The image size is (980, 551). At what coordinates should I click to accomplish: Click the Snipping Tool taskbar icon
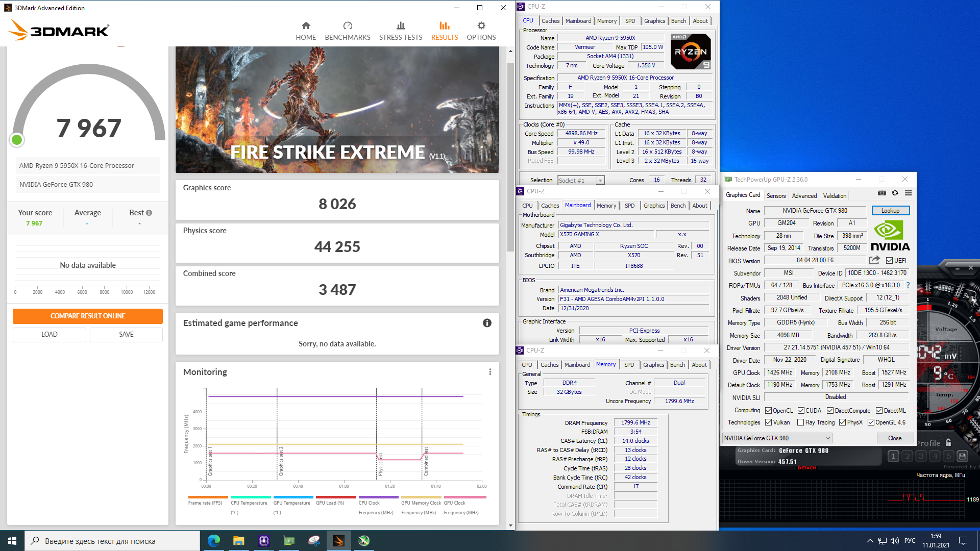pos(314,541)
